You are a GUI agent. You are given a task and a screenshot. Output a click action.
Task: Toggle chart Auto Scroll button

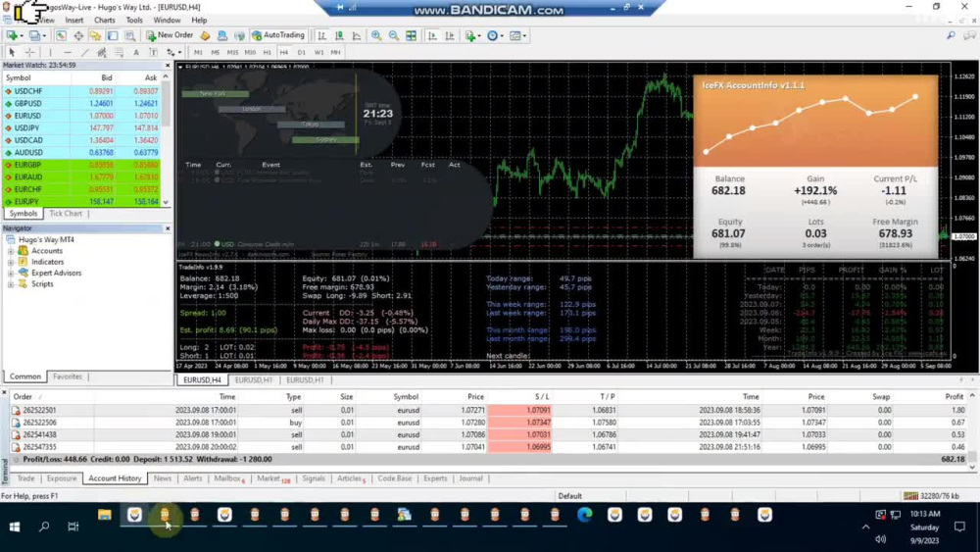tap(432, 35)
